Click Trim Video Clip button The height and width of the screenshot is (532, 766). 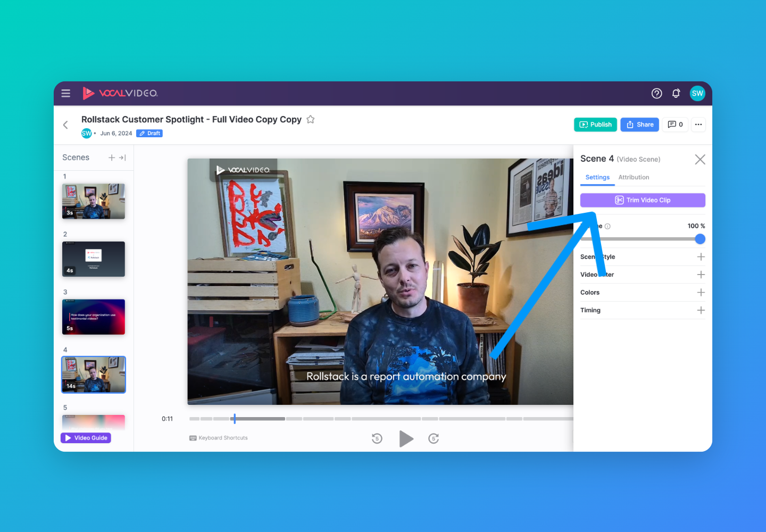[x=643, y=200]
